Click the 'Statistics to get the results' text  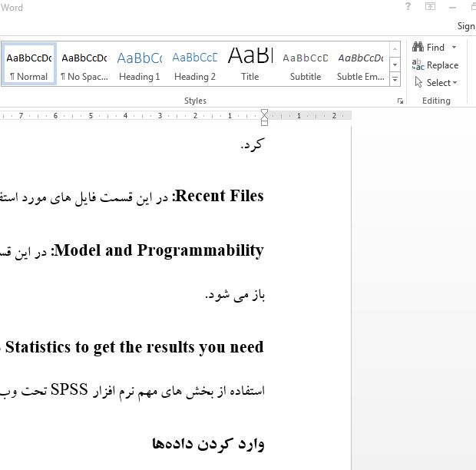click(100, 347)
